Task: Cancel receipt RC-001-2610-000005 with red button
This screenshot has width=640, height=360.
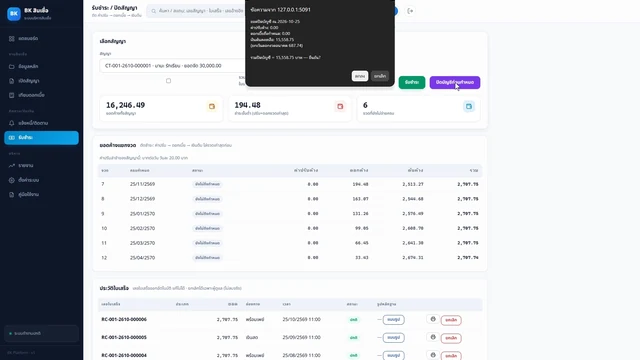Action: click(x=451, y=338)
